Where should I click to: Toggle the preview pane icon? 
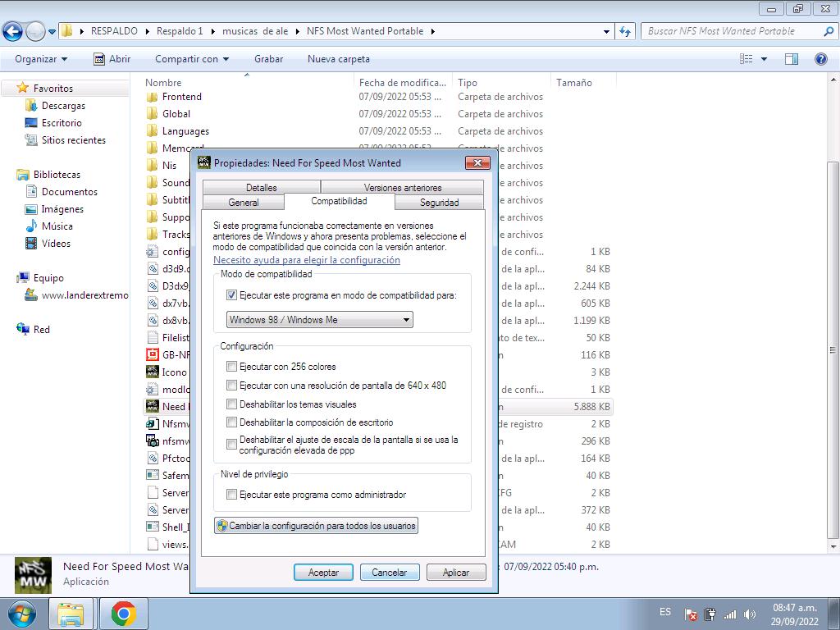click(792, 59)
